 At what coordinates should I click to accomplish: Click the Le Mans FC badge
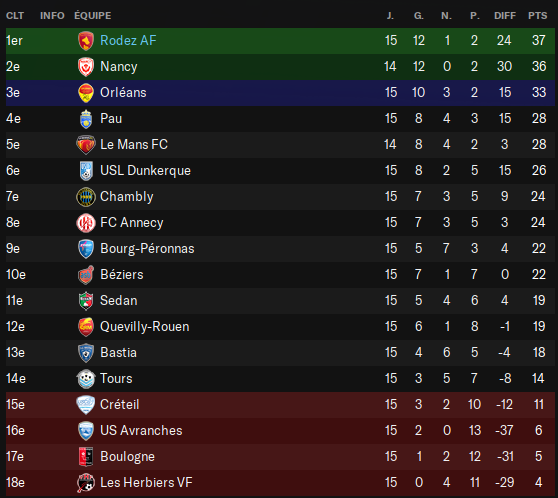(86, 145)
